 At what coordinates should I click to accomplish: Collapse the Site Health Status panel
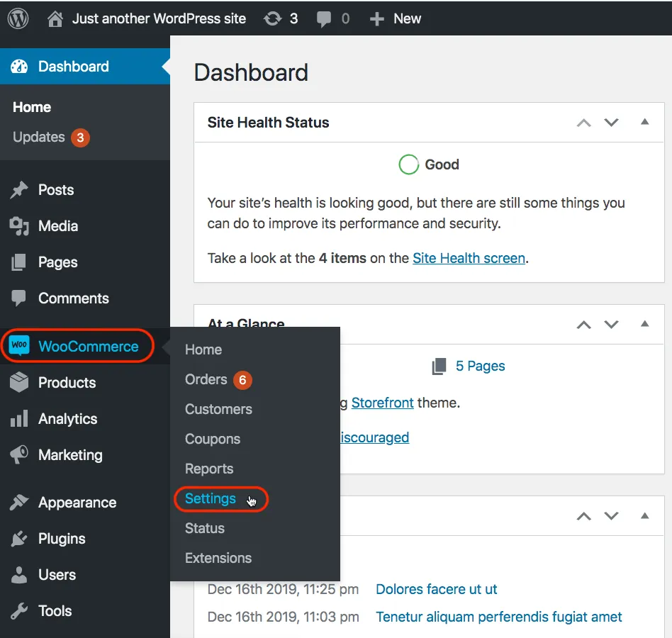[x=644, y=122]
